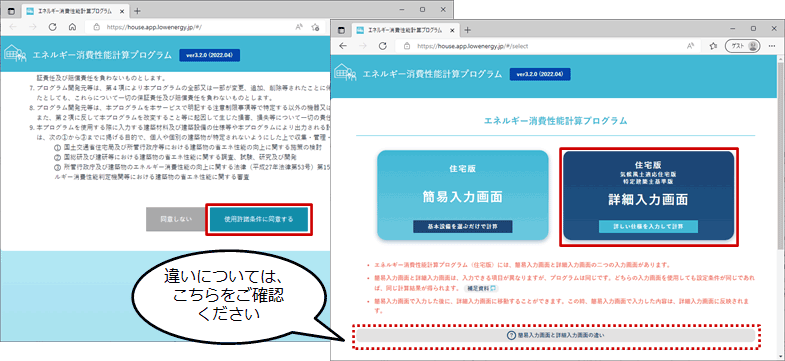Add page to favorites in front window

click(x=713, y=46)
